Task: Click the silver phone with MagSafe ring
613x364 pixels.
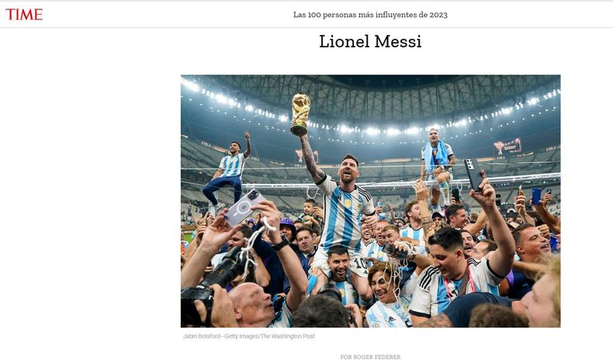Action: [244, 206]
